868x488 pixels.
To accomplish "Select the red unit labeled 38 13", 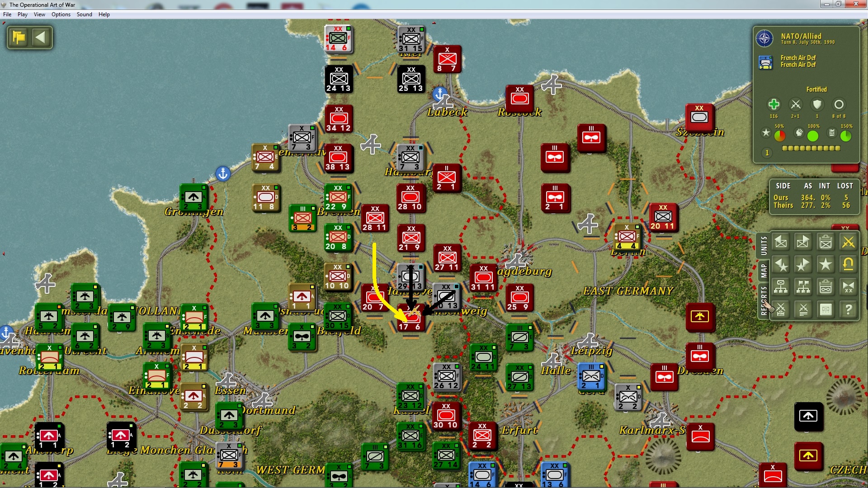I will [x=338, y=158].
